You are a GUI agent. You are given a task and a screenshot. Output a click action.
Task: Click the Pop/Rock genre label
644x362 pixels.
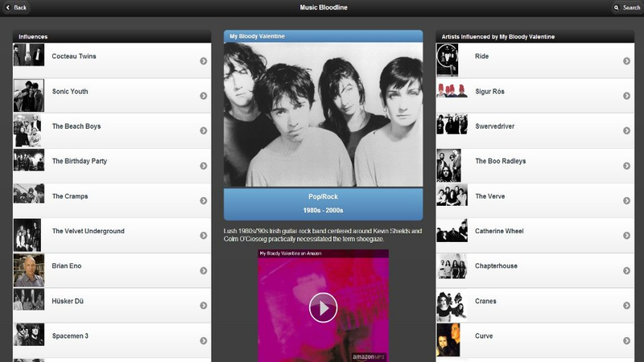pyautogui.click(x=324, y=196)
